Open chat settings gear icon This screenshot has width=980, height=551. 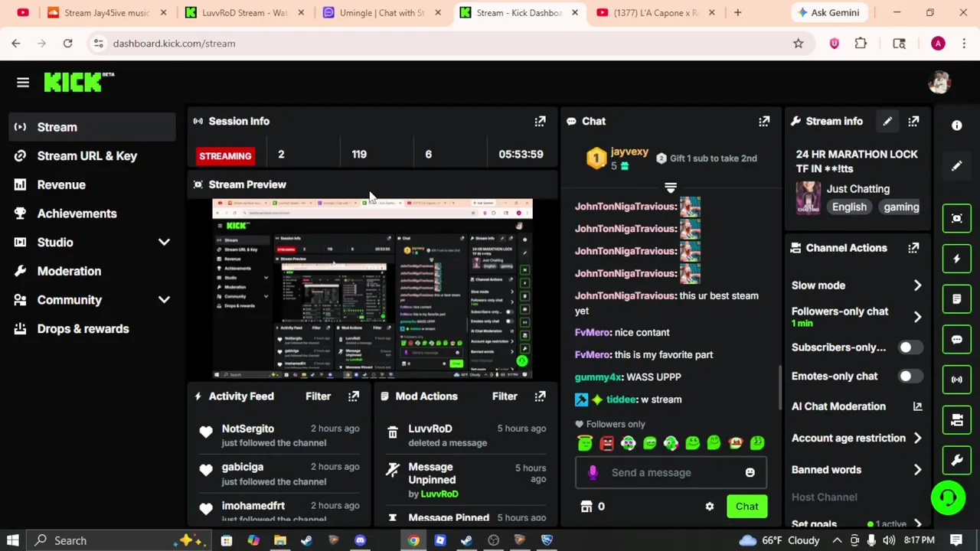click(710, 507)
